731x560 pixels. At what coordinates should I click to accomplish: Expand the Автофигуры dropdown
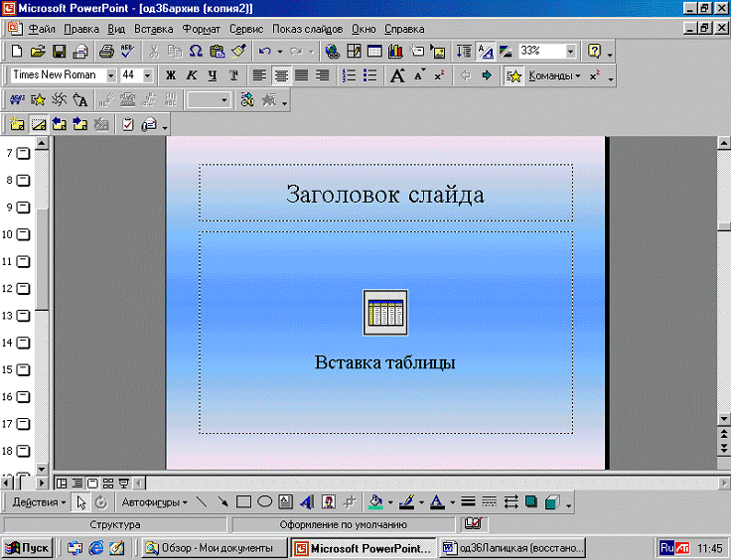click(x=156, y=502)
